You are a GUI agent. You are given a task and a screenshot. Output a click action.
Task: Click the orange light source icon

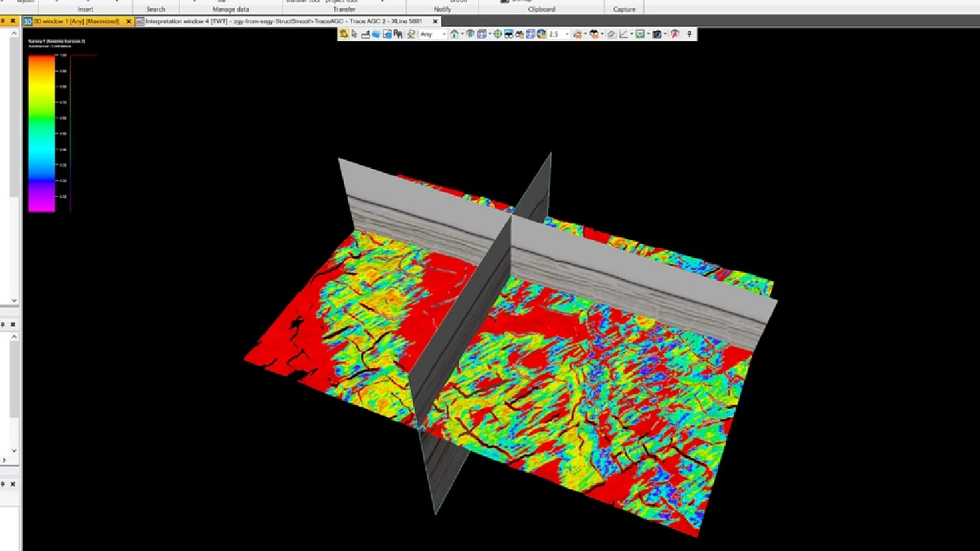point(577,34)
